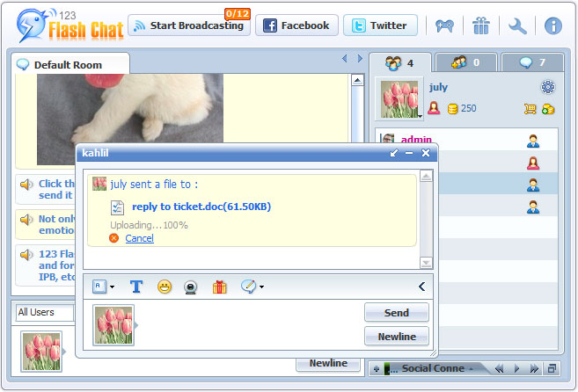
Task: Start webcam from chat toolbar
Action: point(190,287)
